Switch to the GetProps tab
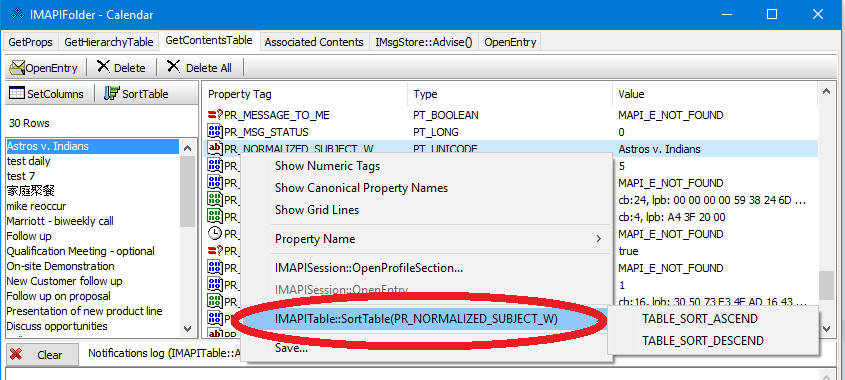The image size is (845, 380). (31, 42)
